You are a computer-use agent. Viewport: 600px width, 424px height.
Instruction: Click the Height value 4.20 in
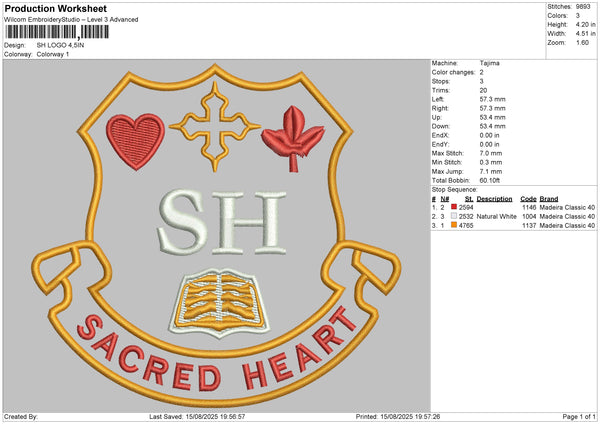tap(585, 24)
